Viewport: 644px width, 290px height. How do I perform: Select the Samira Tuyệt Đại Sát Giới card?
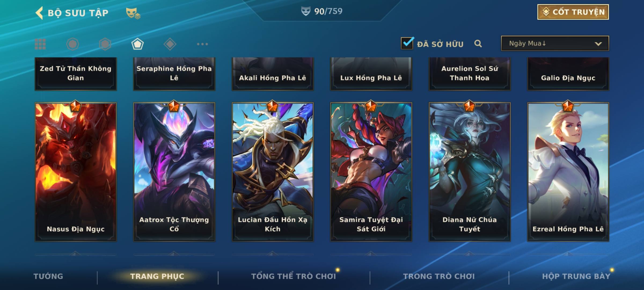pos(371,172)
